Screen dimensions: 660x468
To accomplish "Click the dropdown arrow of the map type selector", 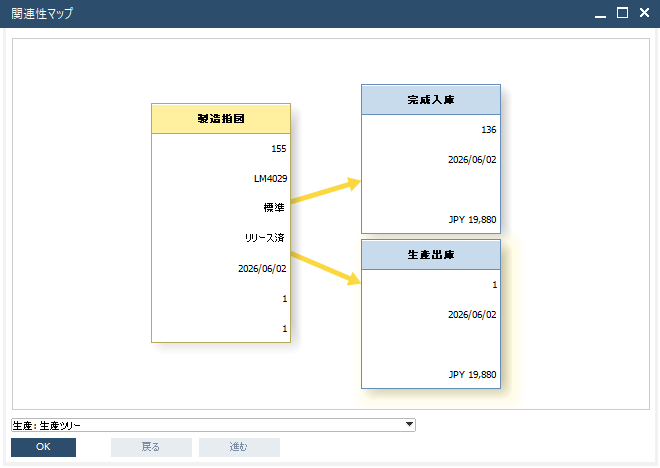I will point(409,425).
